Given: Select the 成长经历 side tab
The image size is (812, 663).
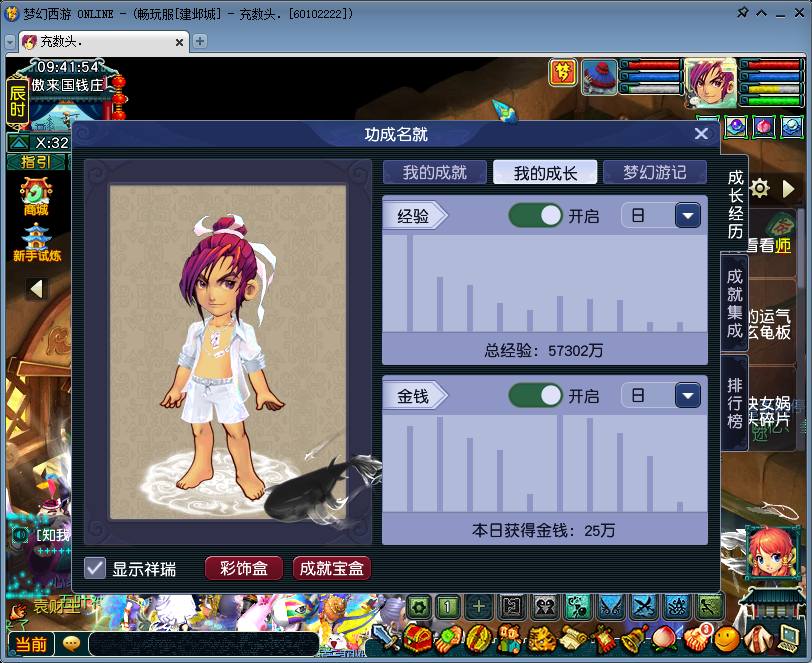Looking at the screenshot, I should point(735,204).
